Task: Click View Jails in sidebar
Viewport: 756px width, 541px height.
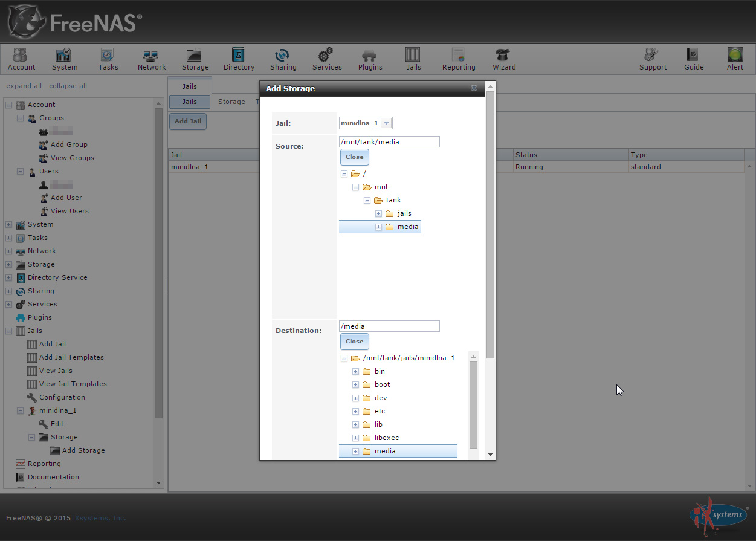Action: point(56,371)
